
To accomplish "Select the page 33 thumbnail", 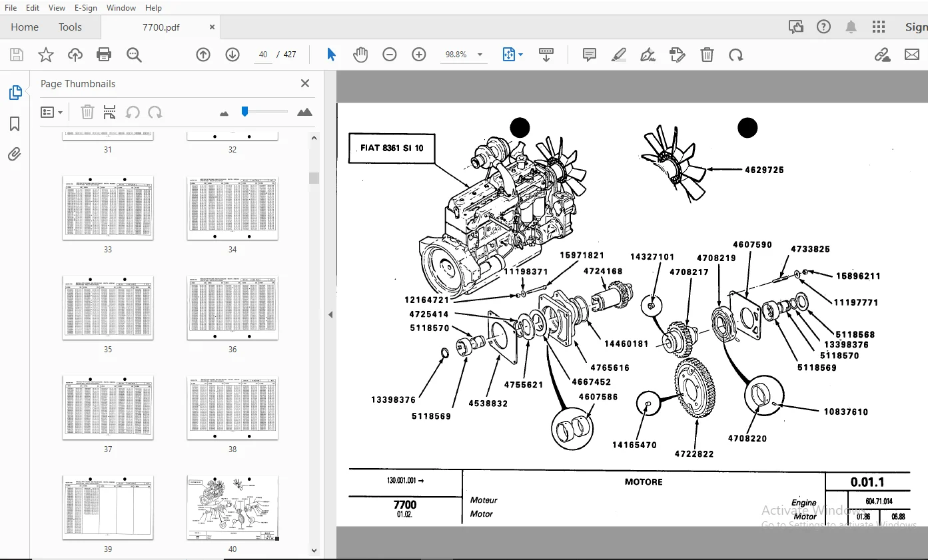I will coord(108,208).
